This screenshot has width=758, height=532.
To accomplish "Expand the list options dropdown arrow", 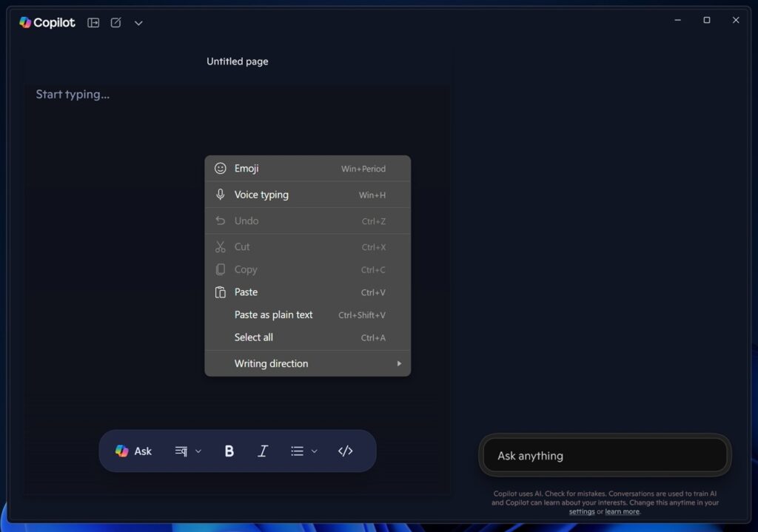I will click(x=314, y=451).
